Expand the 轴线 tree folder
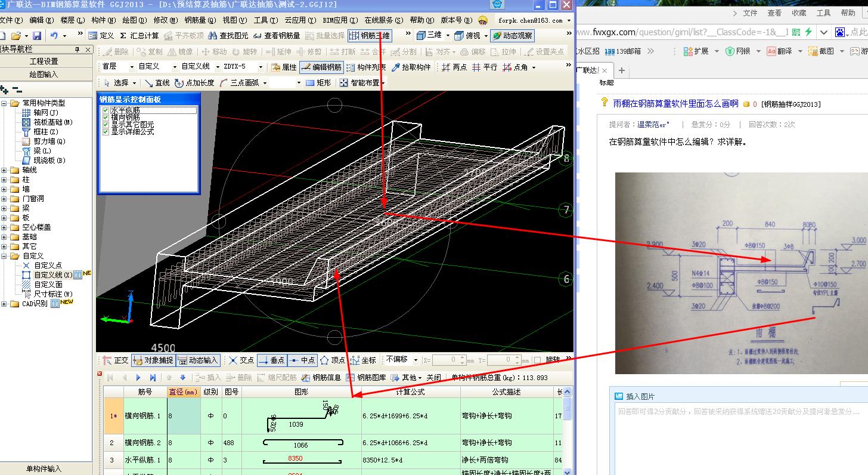 5,170
